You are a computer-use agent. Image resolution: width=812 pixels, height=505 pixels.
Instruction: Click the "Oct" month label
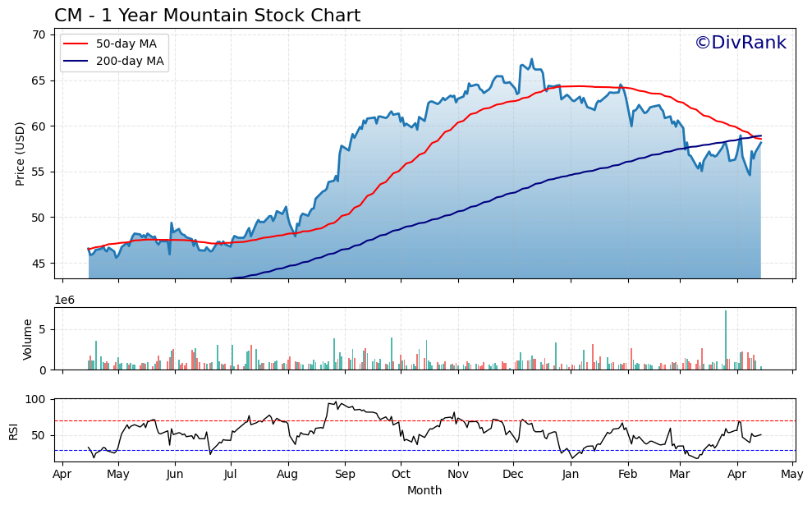[401, 475]
